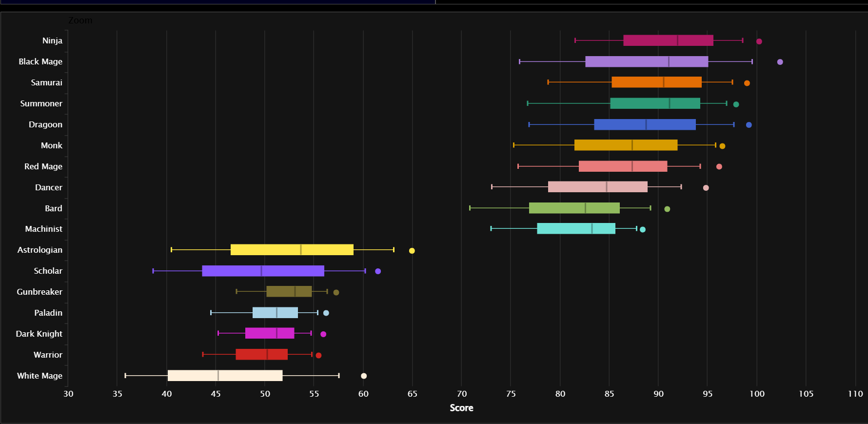This screenshot has width=868, height=424.
Task: Select the Bard light green box
Action: tap(574, 208)
